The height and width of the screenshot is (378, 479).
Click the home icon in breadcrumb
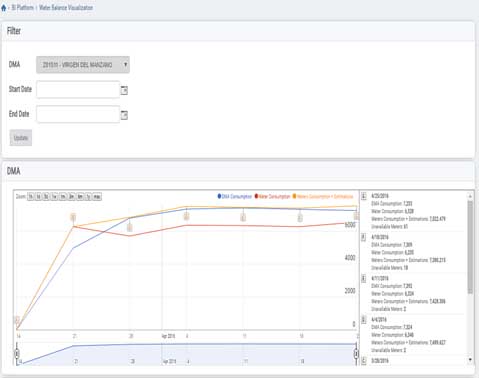coord(4,8)
